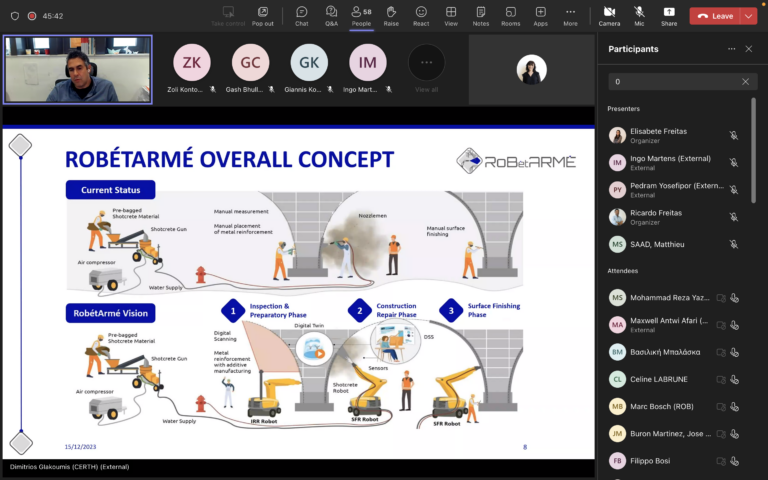Image resolution: width=768 pixels, height=480 pixels.
Task: Click Pedram Yosefipor muted mic icon
Action: coord(733,190)
